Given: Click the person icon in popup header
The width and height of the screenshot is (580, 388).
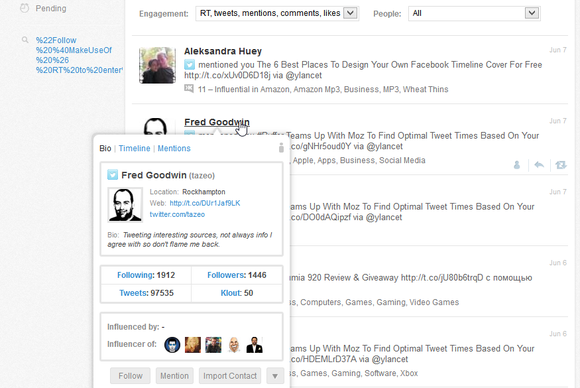Looking at the screenshot, I should (281, 148).
